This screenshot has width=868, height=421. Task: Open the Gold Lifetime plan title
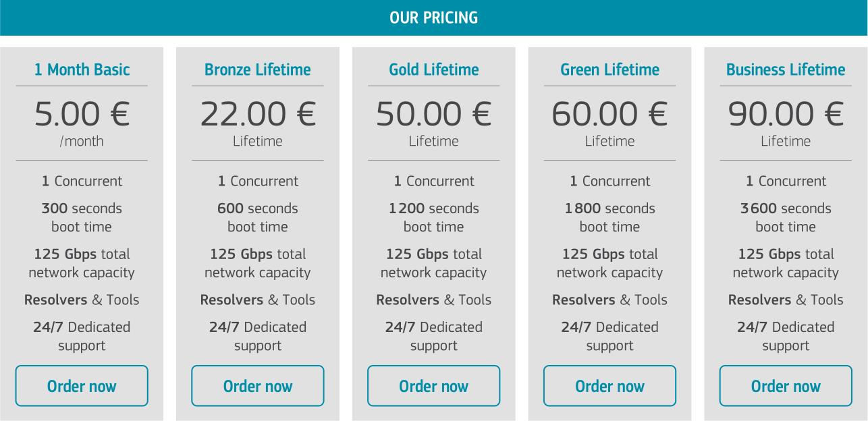tap(433, 69)
